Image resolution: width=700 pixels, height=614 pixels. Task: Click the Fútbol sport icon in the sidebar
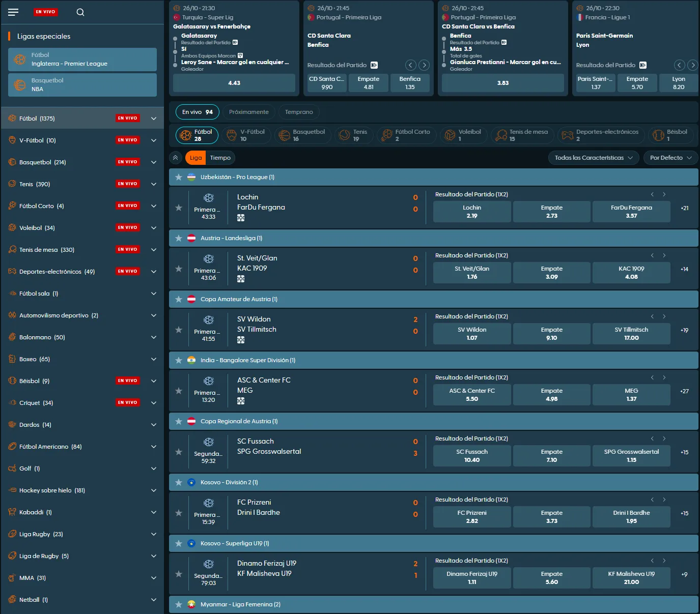[x=12, y=119]
